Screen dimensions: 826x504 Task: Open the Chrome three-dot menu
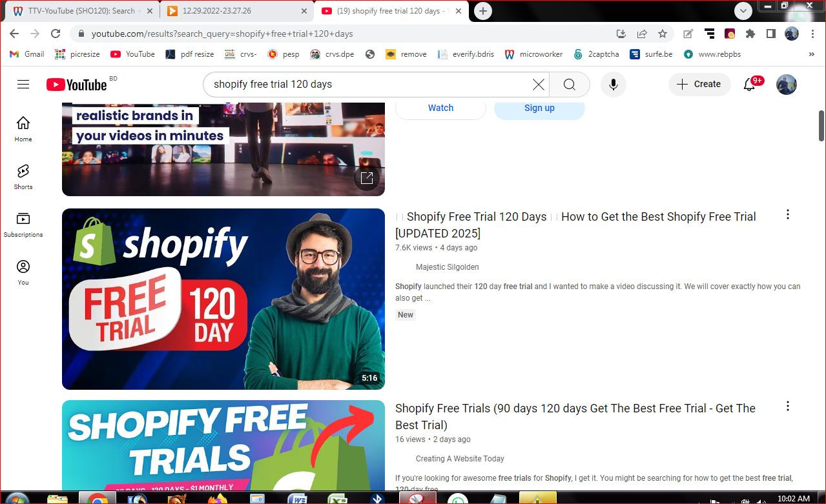coord(813,34)
